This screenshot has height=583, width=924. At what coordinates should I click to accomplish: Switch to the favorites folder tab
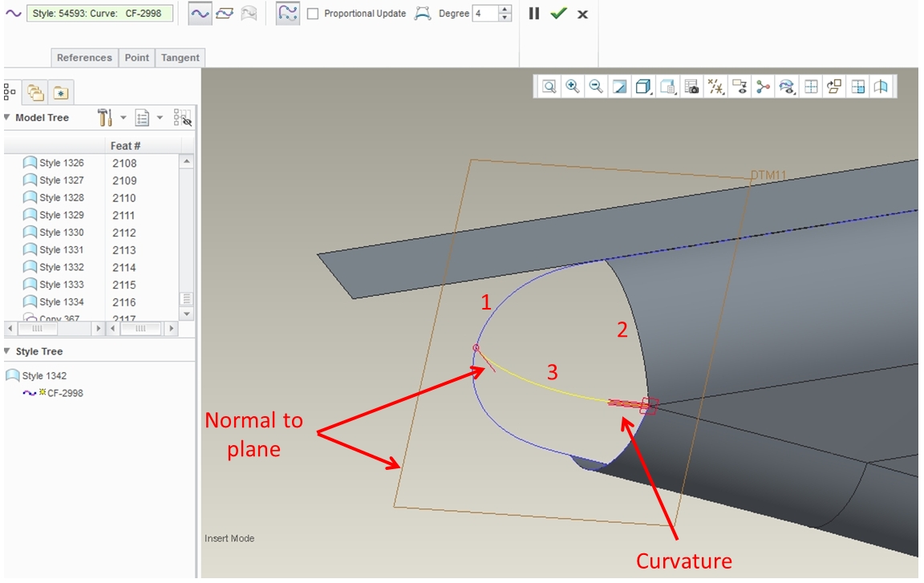click(61, 92)
